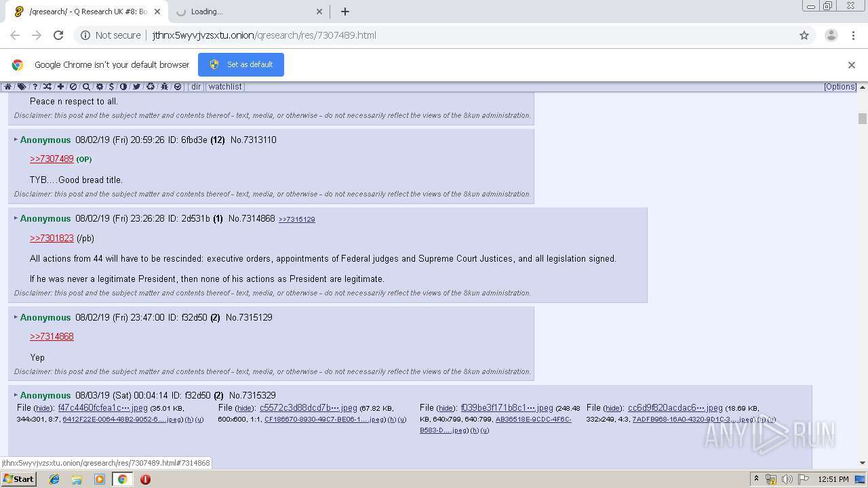Expand post menu arrow for No.7315329
Image resolution: width=868 pixels, height=488 pixels.
coord(16,395)
